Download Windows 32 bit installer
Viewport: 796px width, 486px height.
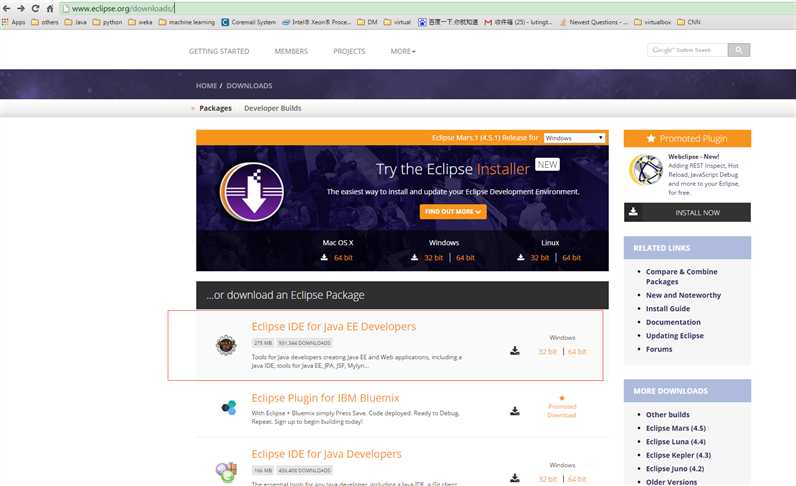coord(434,257)
